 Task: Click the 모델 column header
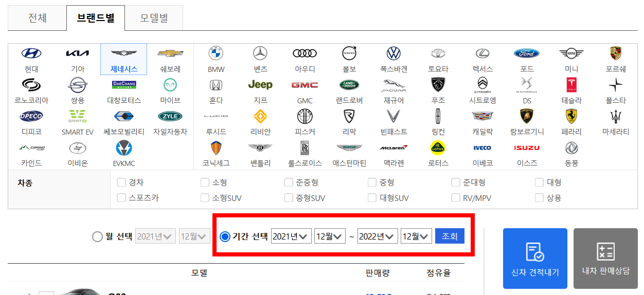pyautogui.click(x=199, y=273)
